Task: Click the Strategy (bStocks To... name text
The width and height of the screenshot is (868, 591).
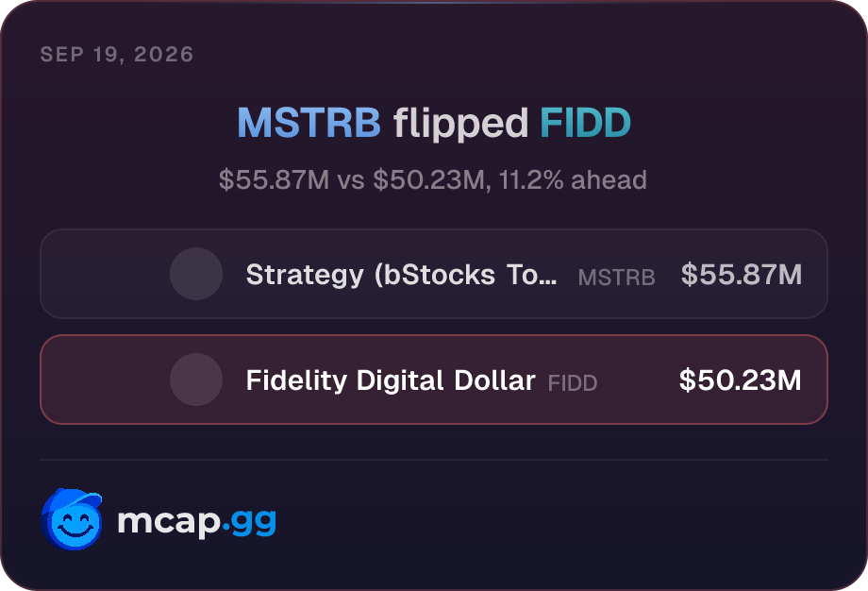Action: click(401, 275)
